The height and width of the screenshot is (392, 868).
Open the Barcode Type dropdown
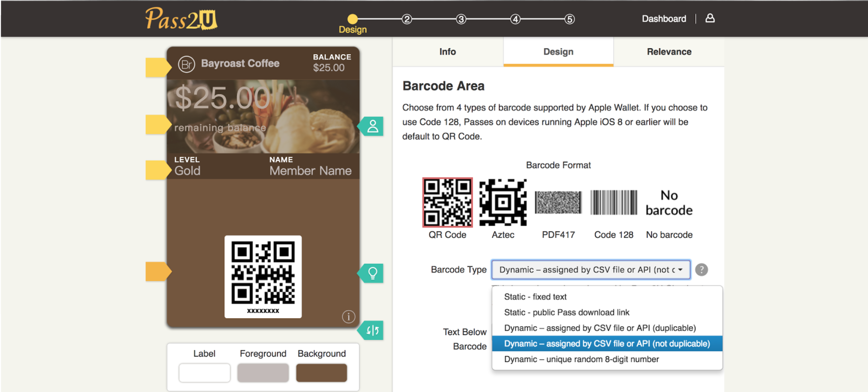pos(591,270)
